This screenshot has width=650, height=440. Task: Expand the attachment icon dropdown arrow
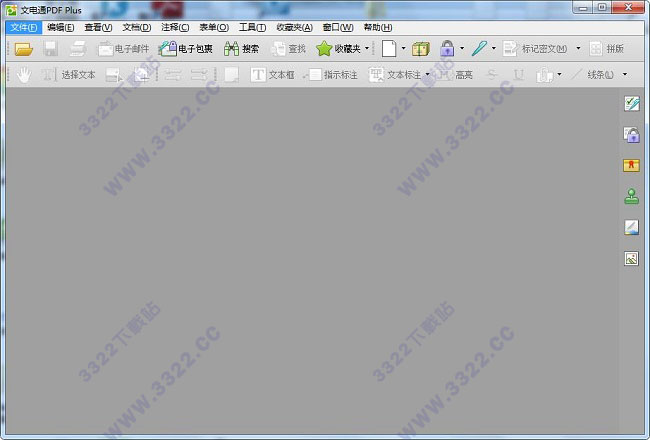559,75
